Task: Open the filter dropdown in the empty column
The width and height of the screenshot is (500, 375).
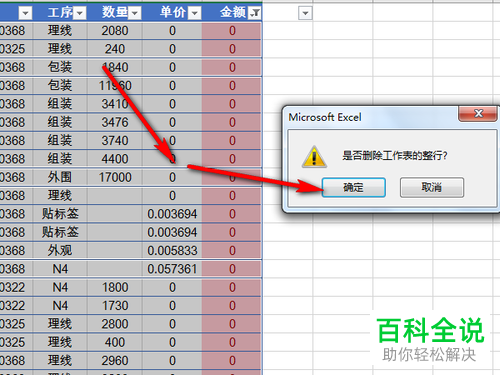Action: (x=305, y=13)
